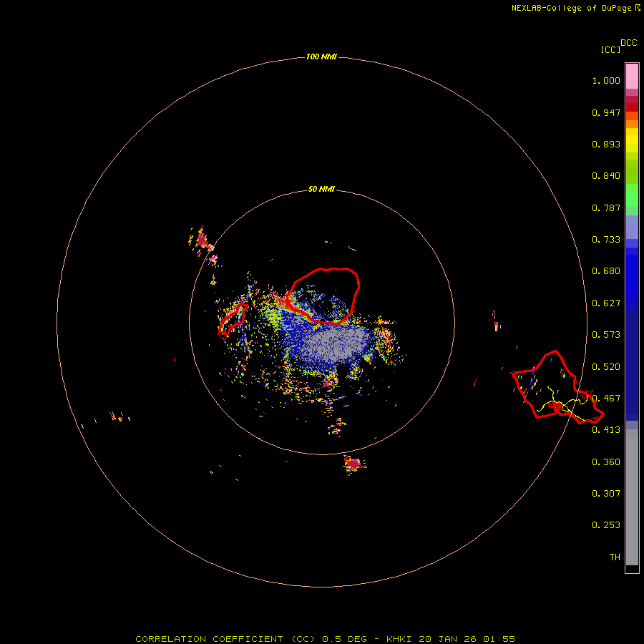The height and width of the screenshot is (644, 644).
Task: Click the 0.787 colorbar value
Action: [606, 208]
